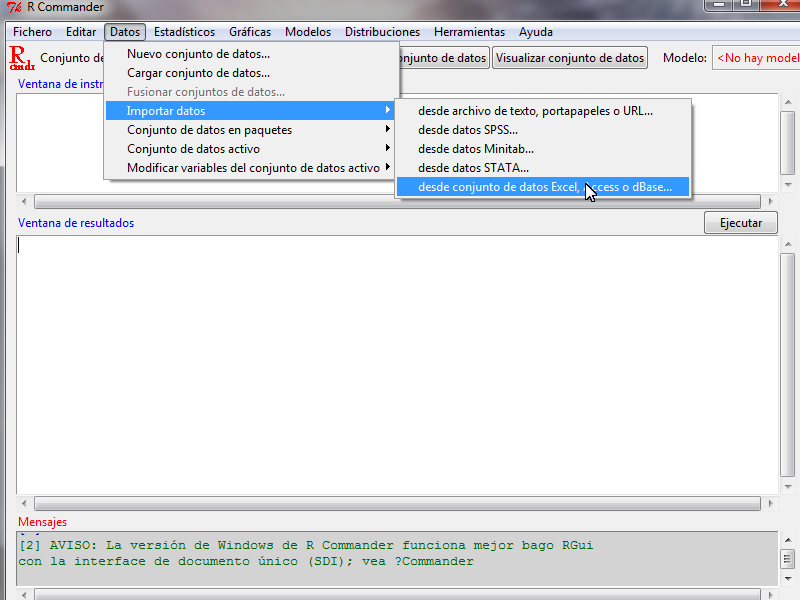The width and height of the screenshot is (800, 600).
Task: Import from text file, clipboard or URL
Action: pos(535,111)
